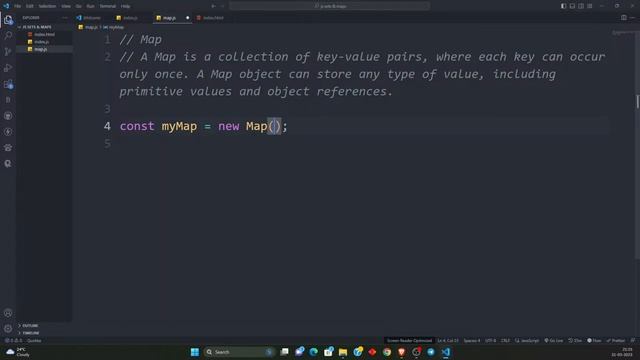Open the Run menu

91,6
